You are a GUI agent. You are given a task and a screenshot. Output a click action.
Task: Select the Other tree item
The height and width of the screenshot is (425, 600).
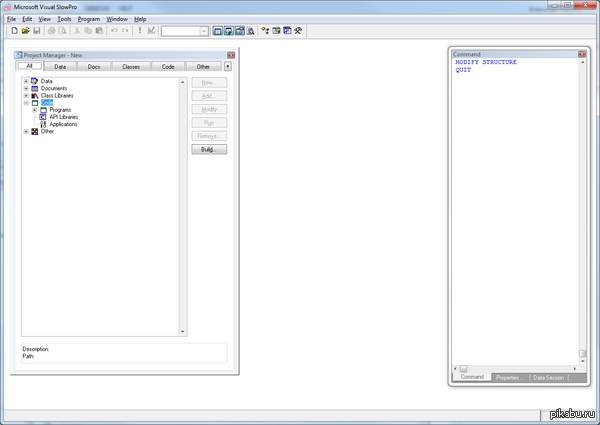coord(47,131)
